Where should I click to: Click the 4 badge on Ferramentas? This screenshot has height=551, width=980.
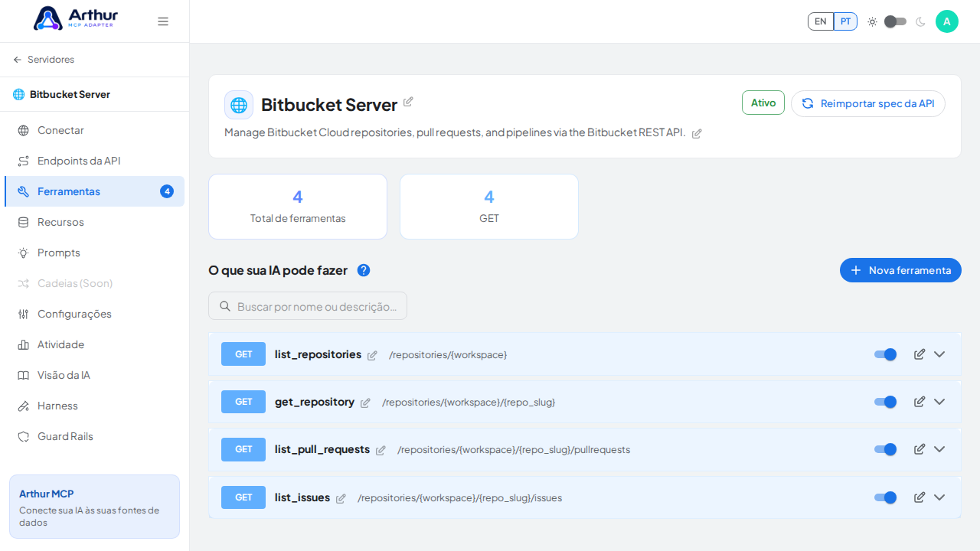coord(167,191)
